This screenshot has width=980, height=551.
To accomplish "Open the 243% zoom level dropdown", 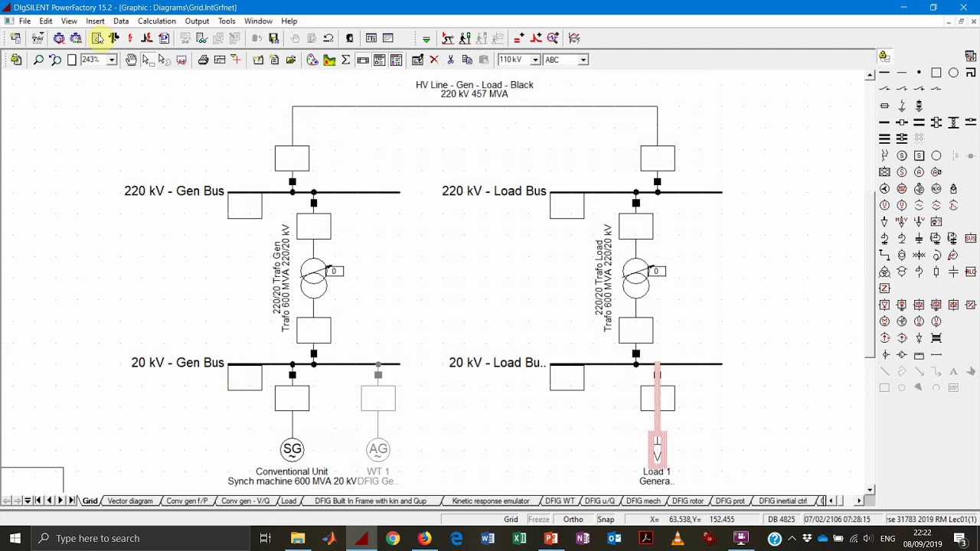I will point(112,60).
